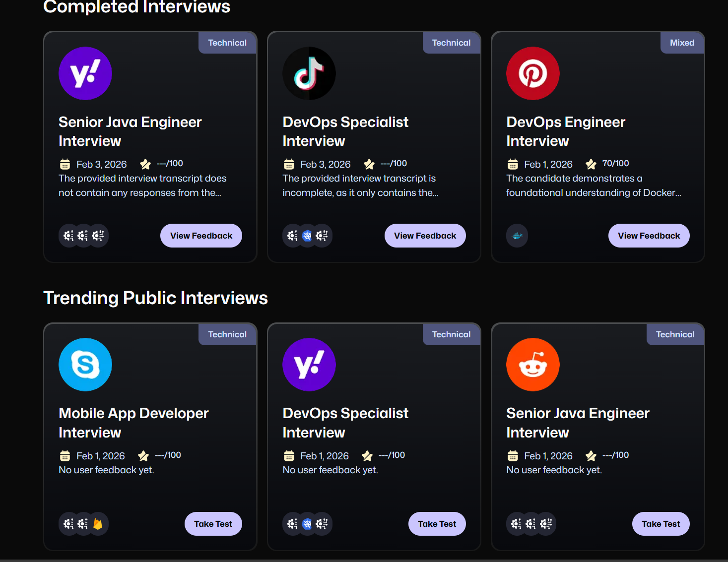Click View Feedback on Senior Java Engineer Interview
The image size is (728, 562).
[200, 236]
